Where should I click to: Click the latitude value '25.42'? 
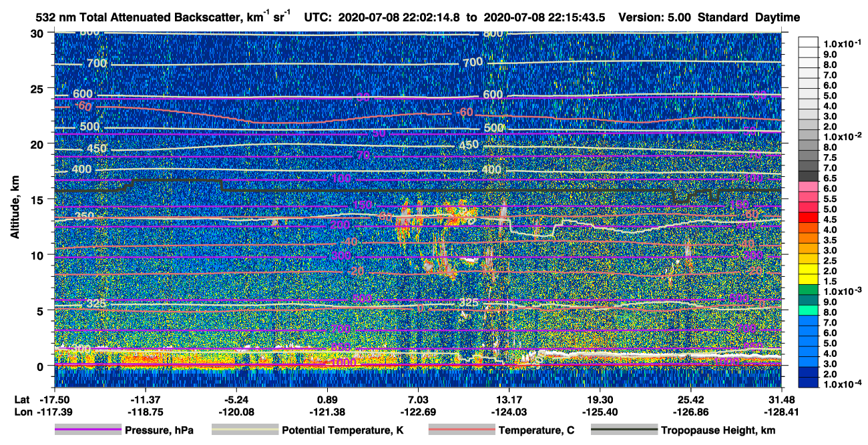(x=690, y=400)
